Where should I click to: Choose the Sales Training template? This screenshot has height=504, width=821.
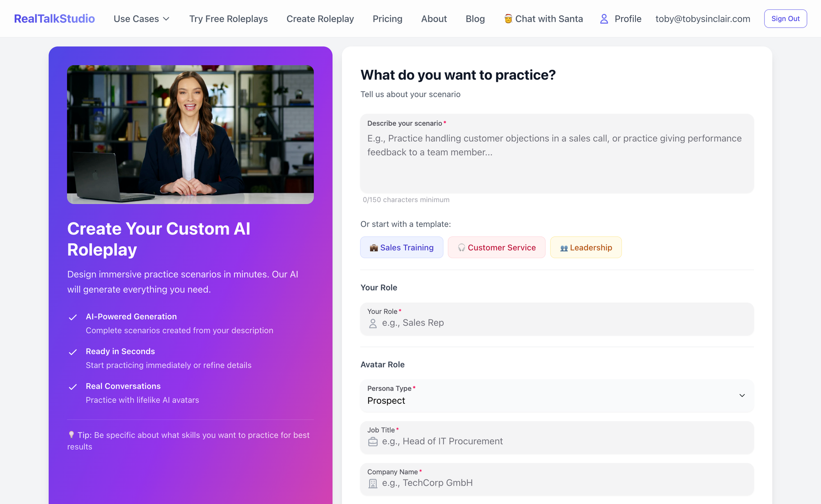tap(401, 247)
